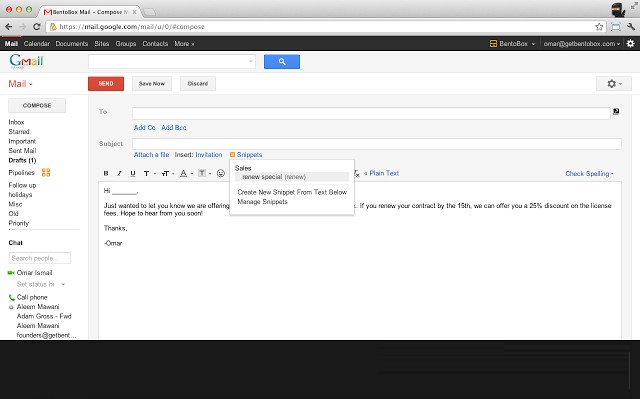
Task: Open the font face T icon
Action: 146,173
